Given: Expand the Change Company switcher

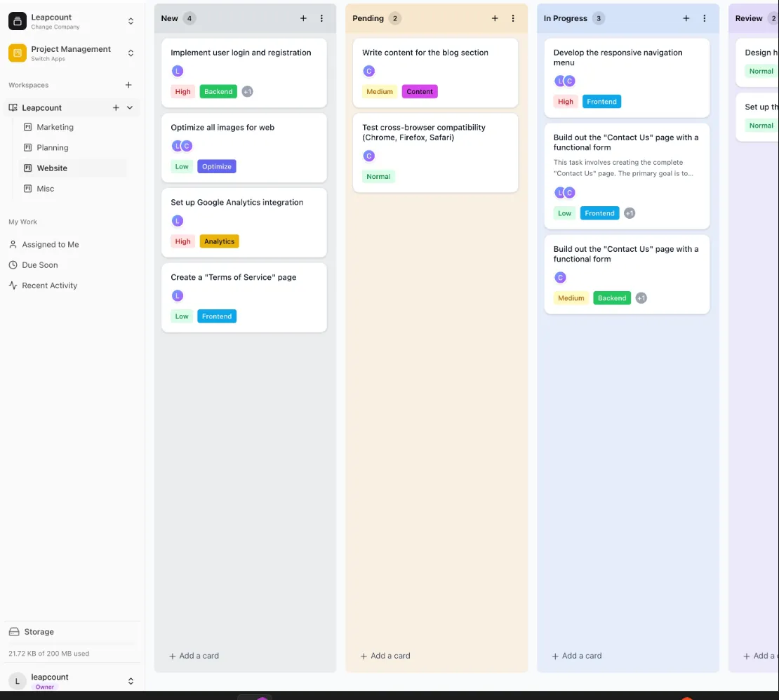Looking at the screenshot, I should 131,21.
